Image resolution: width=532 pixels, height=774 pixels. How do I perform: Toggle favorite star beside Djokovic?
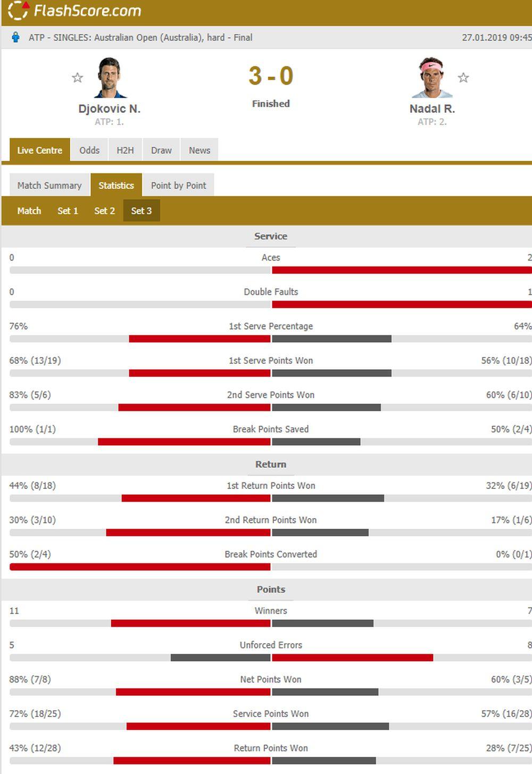pos(78,78)
